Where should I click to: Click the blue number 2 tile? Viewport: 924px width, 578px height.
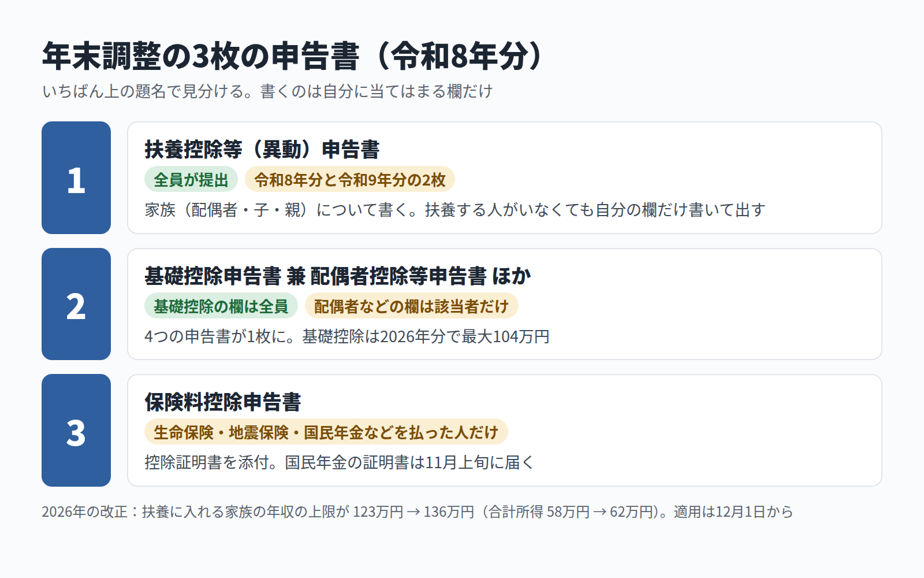click(76, 304)
